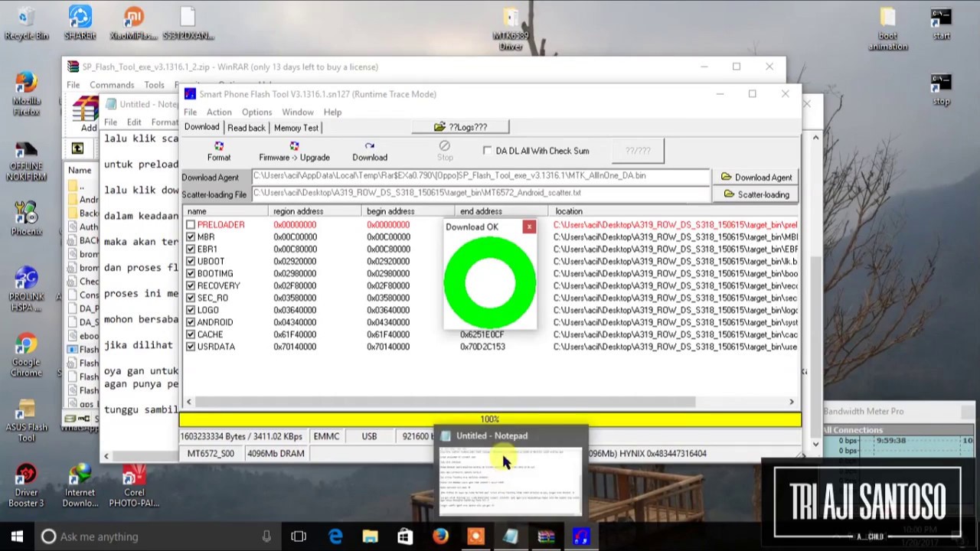The height and width of the screenshot is (551, 980).
Task: Click the Firmware -> Upgrade toolbar icon
Action: pyautogui.click(x=294, y=152)
